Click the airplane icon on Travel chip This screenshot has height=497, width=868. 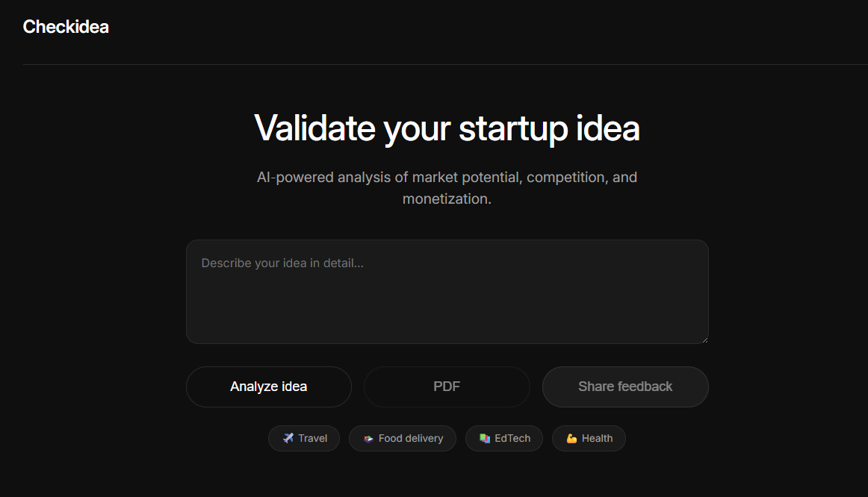(288, 438)
